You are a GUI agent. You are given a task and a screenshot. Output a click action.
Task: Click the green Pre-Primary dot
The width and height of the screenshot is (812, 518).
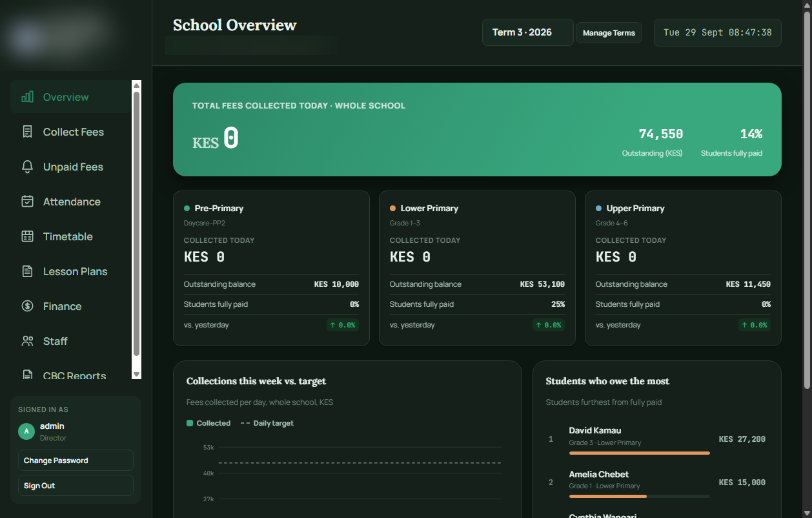pyautogui.click(x=187, y=209)
